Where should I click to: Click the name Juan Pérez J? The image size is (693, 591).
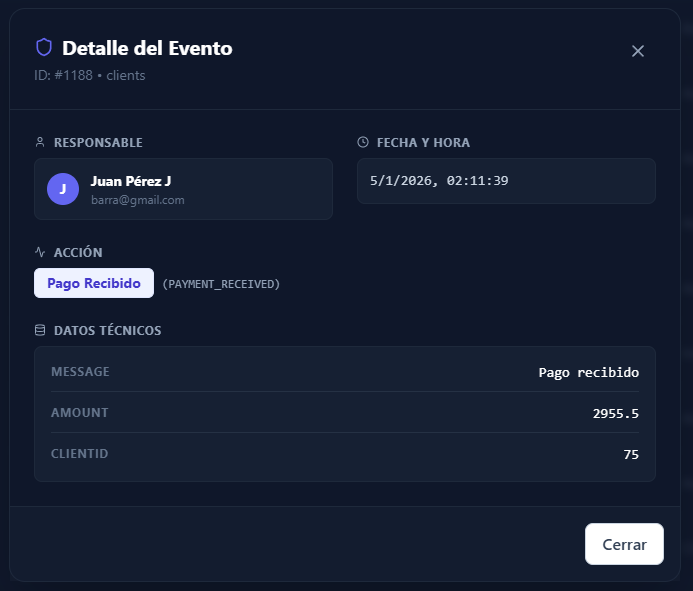[x=130, y=181]
